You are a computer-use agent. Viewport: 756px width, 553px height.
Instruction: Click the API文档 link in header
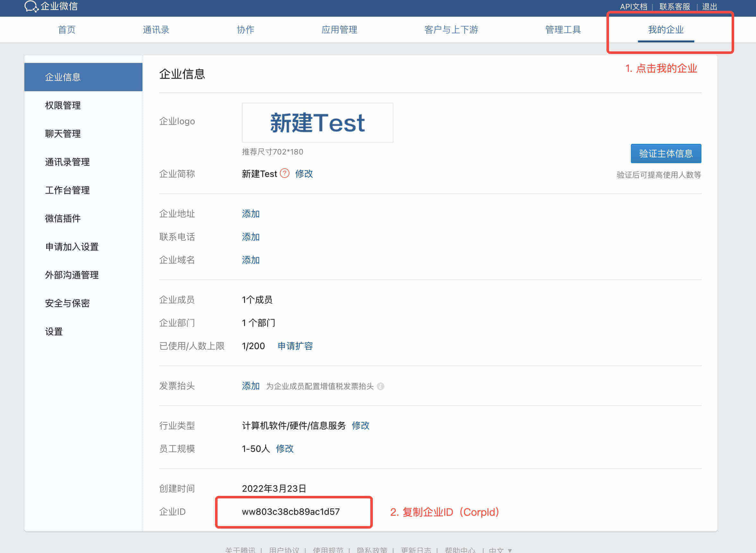point(633,7)
